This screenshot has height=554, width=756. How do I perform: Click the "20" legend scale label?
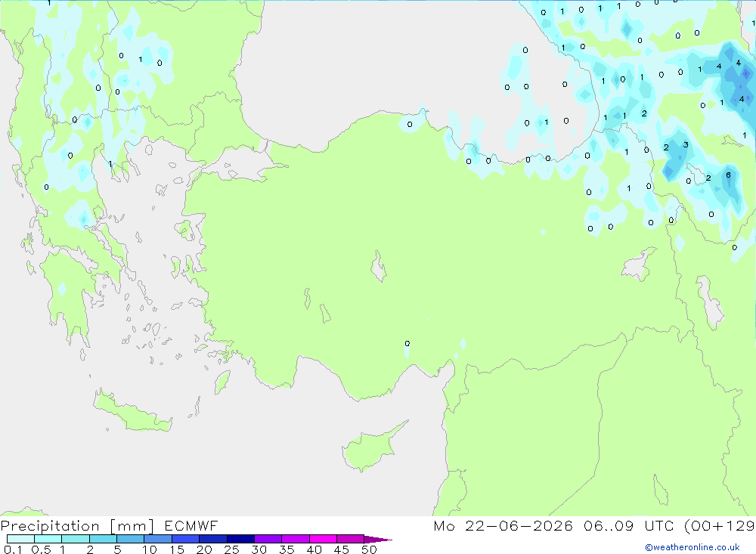point(204,549)
